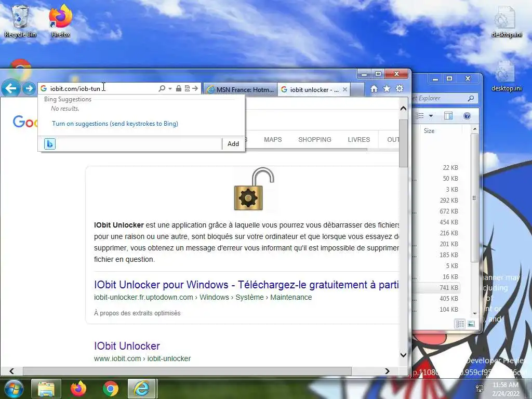Image resolution: width=532 pixels, height=399 pixels.
Task: Open a new blank tab button
Action: 357,90
